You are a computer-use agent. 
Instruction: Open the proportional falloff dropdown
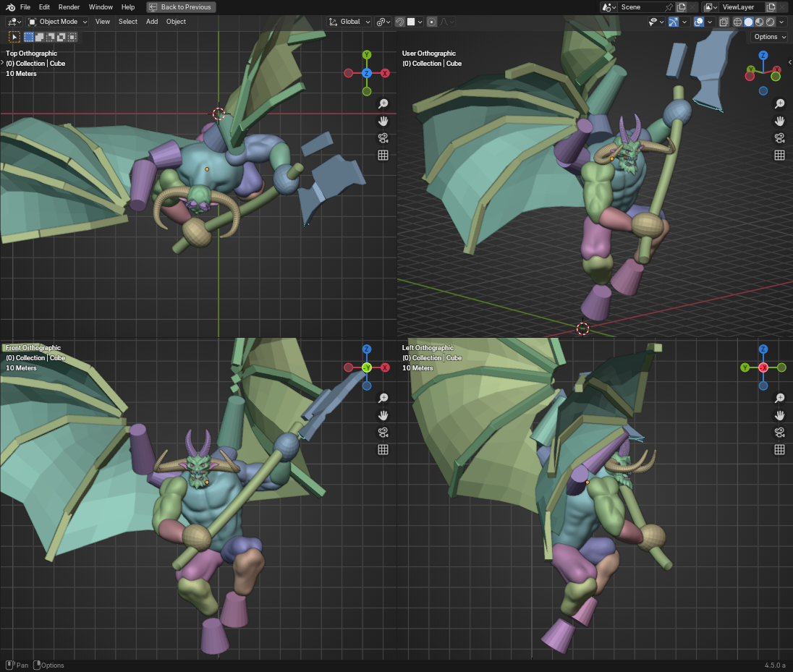[446, 22]
